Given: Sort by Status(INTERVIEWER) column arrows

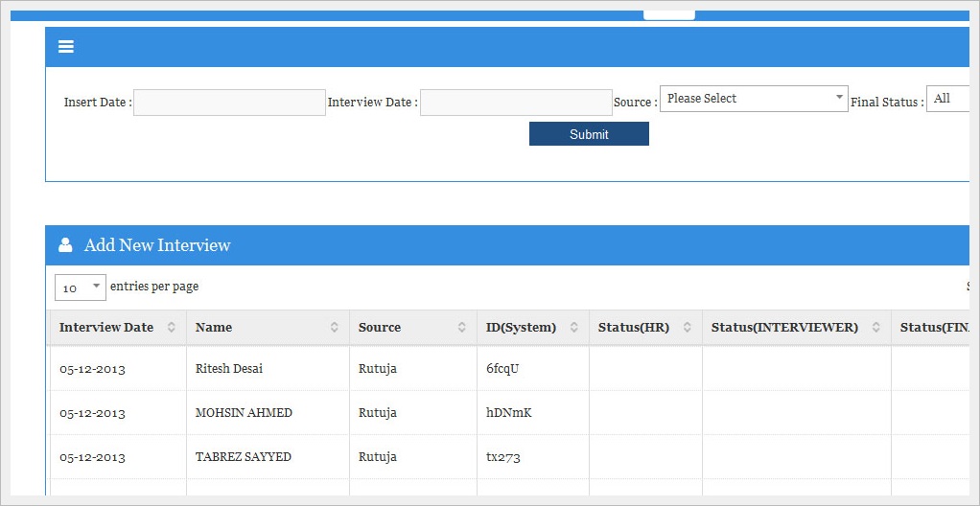Looking at the screenshot, I should pos(876,328).
